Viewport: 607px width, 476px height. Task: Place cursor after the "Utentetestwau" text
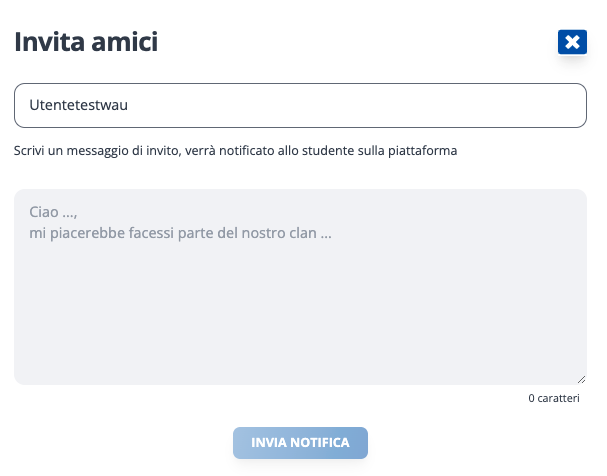click(130, 105)
